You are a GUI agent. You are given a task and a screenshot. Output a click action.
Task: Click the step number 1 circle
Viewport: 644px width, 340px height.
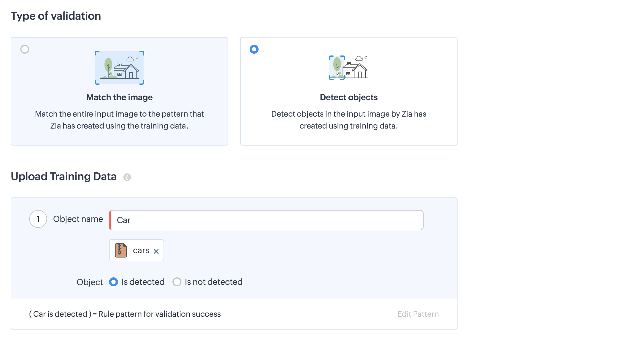coord(38,219)
